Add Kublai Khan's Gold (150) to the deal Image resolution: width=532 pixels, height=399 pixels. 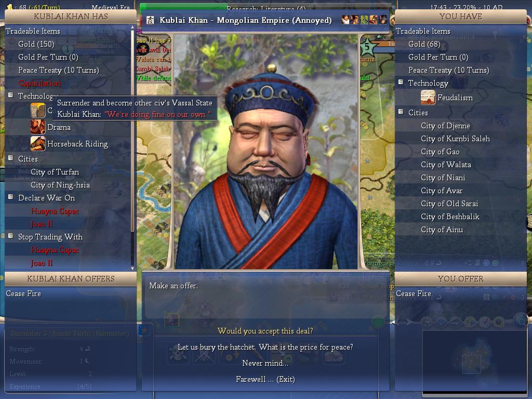[36, 44]
